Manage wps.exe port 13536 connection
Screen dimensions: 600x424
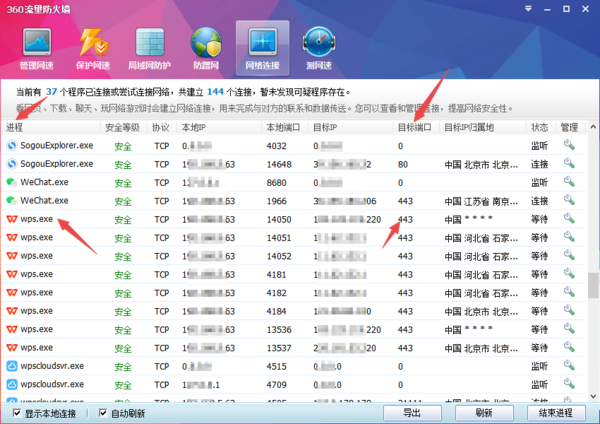[x=569, y=328]
